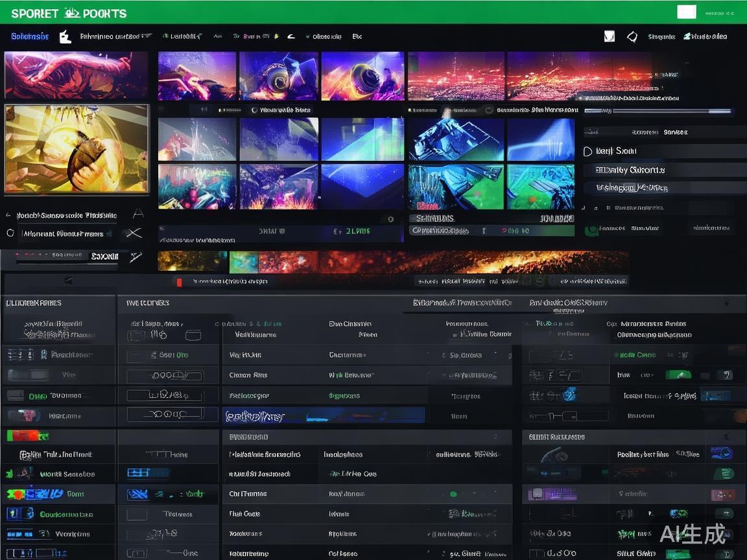The height and width of the screenshot is (560, 747).
Task: Toggle the green dot indicator in center table
Action: 454,494
